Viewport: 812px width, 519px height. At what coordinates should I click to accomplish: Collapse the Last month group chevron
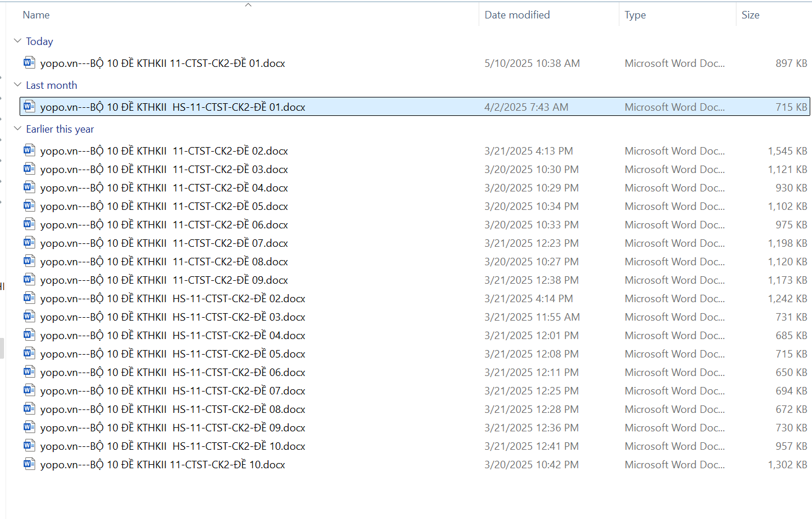click(x=17, y=85)
